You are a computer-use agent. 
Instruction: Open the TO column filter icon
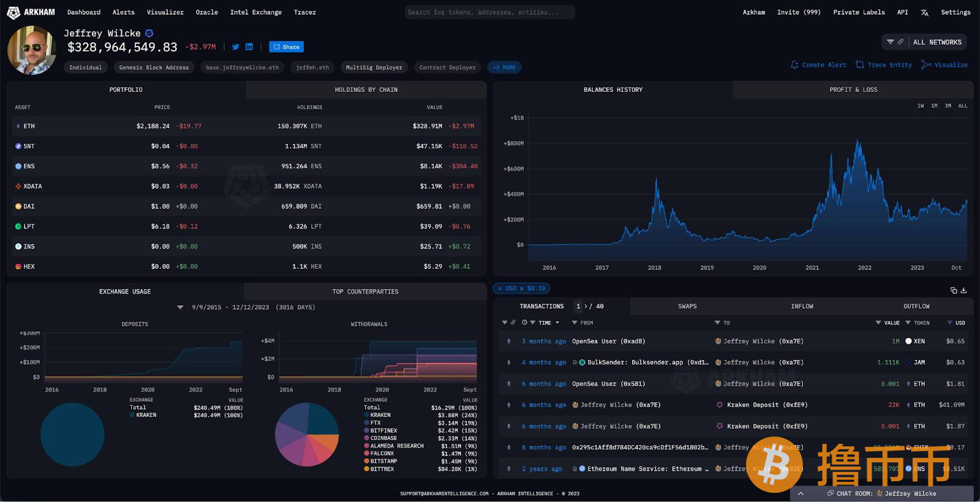pyautogui.click(x=717, y=323)
